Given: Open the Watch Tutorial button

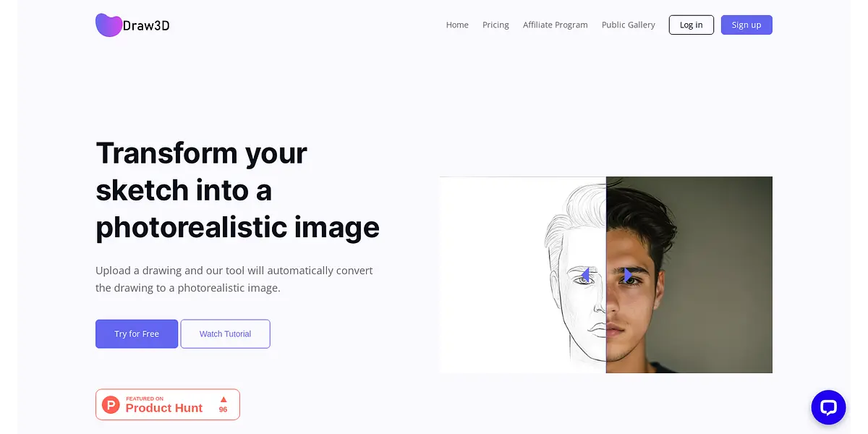Looking at the screenshot, I should (225, 333).
